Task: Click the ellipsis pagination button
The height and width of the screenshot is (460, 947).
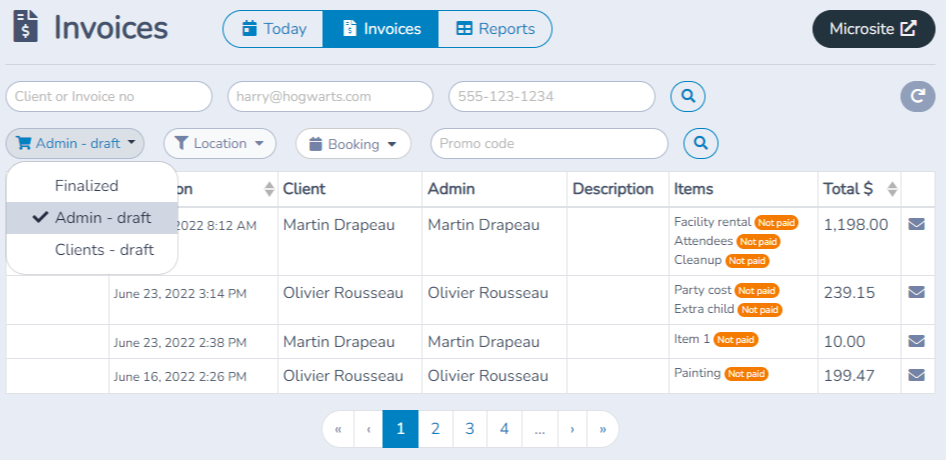Action: click(x=540, y=429)
